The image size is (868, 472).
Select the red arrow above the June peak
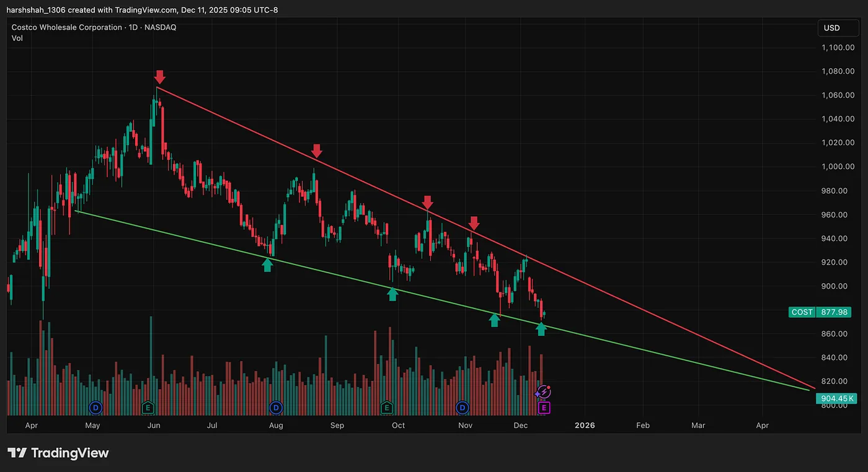point(159,77)
